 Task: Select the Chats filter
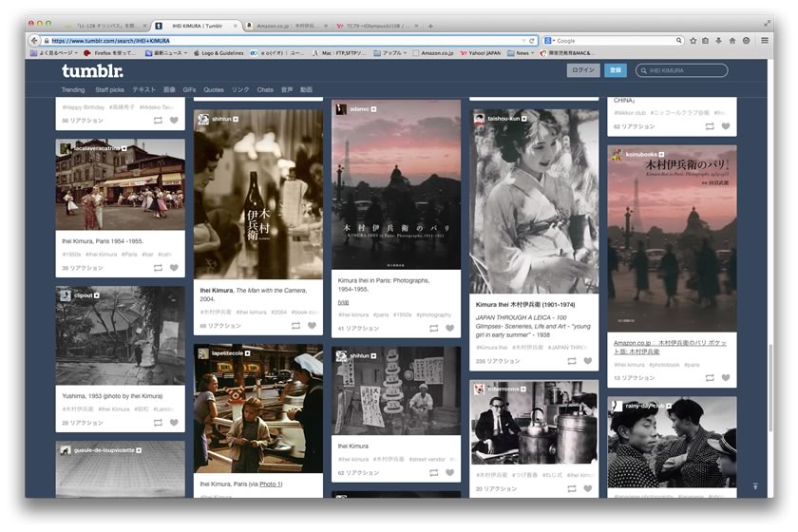click(x=265, y=89)
